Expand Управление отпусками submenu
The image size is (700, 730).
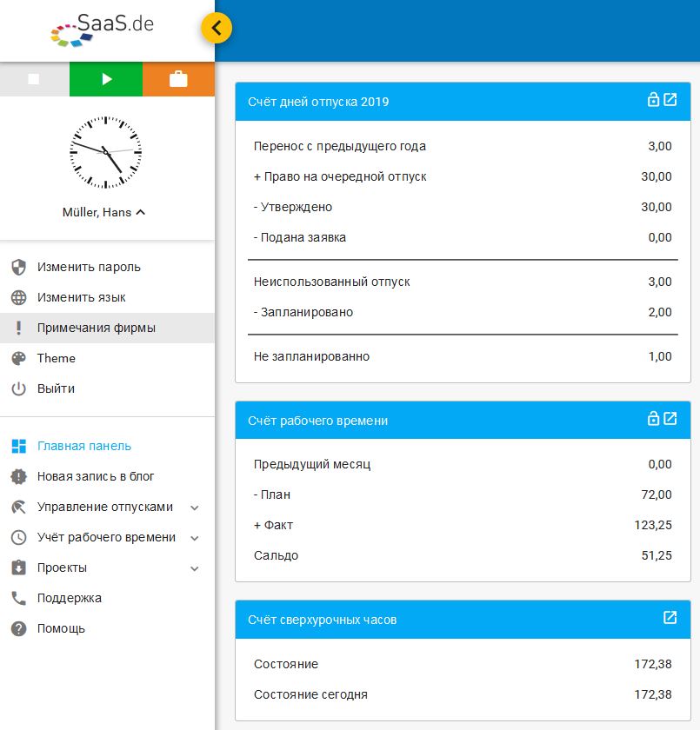click(195, 508)
